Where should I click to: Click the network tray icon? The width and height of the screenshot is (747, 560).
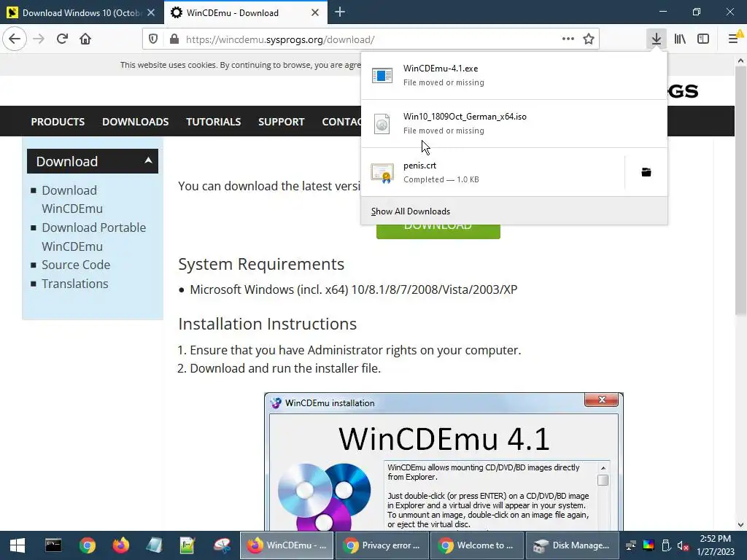[x=631, y=545]
